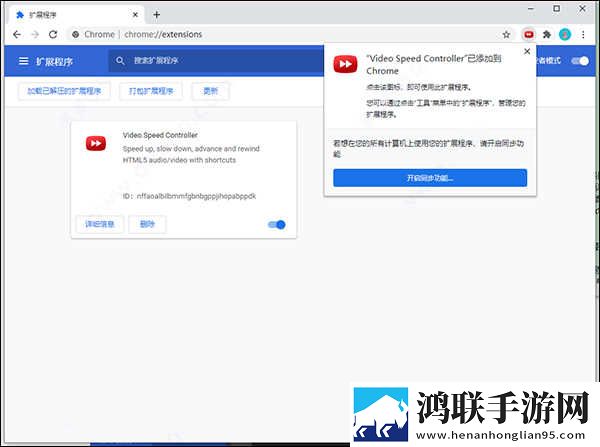This screenshot has height=447, width=600.
Task: Click the red icon in the popup
Action: (x=345, y=64)
